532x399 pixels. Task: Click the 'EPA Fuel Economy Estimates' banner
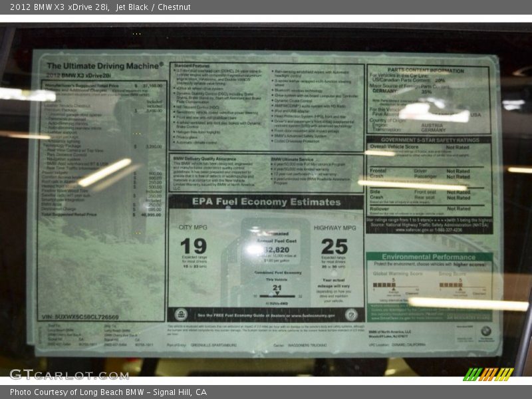pyautogui.click(x=267, y=202)
